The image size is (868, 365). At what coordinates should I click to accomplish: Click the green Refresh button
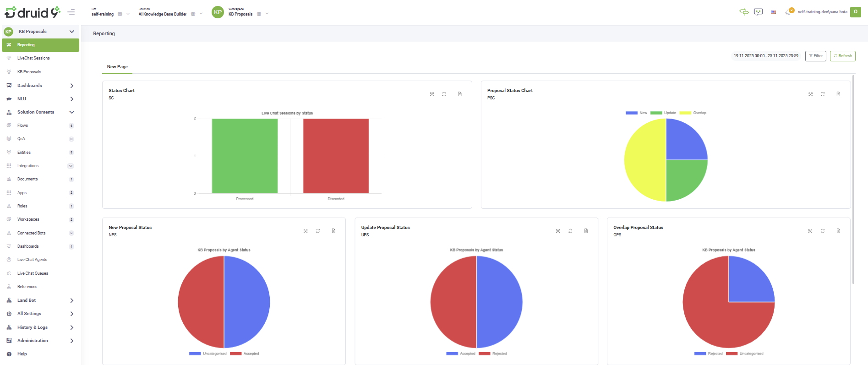tap(843, 56)
